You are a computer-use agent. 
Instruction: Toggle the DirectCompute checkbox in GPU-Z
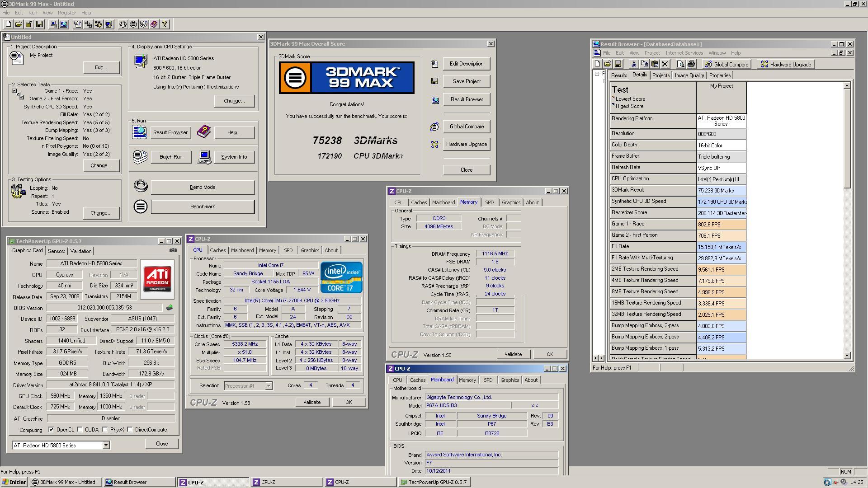click(x=130, y=430)
